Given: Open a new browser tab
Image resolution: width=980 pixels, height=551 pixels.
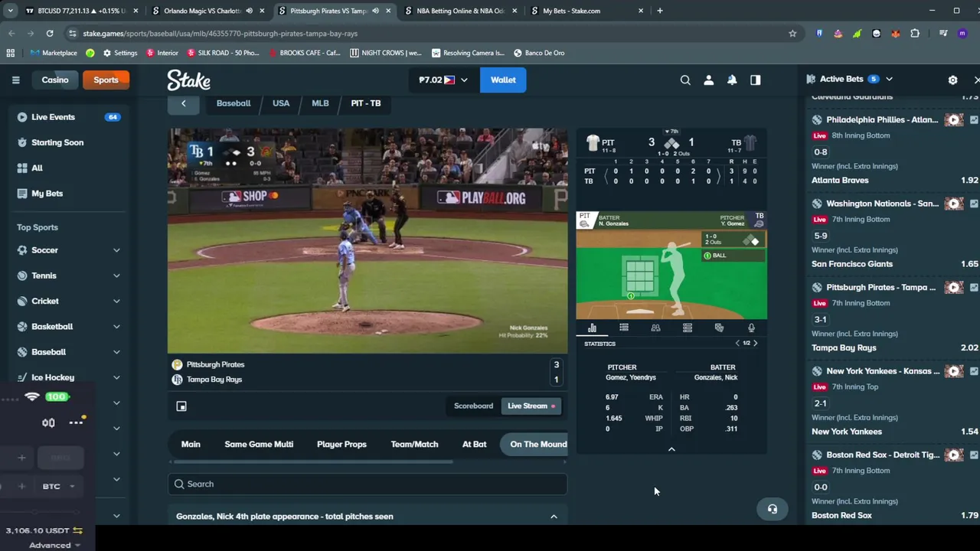Looking at the screenshot, I should pos(660,11).
